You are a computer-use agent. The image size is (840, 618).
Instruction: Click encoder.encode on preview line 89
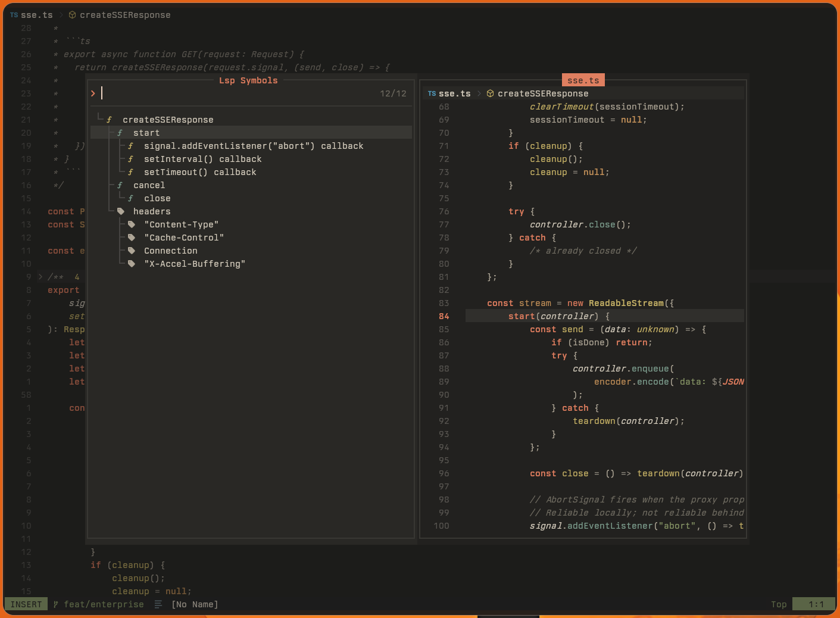pos(632,382)
